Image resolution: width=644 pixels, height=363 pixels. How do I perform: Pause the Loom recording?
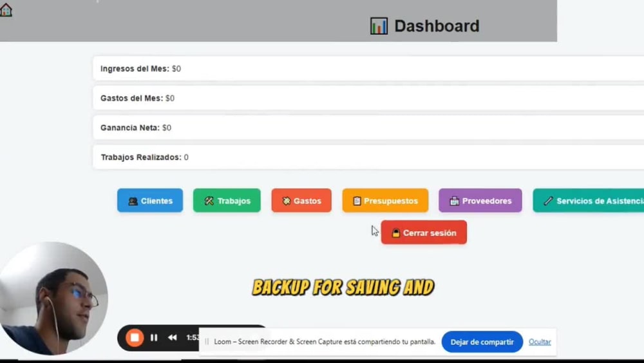click(154, 337)
